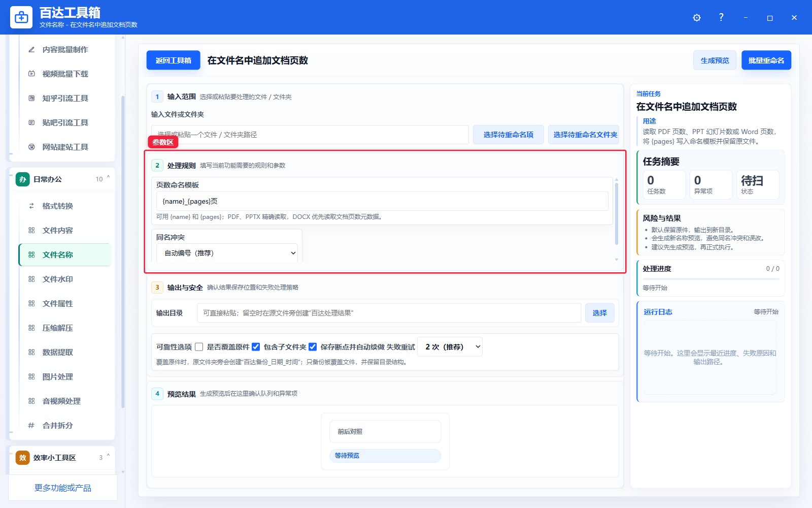The width and height of the screenshot is (812, 508).
Task: Collapse the 效率小工具区 category chevron
Action: coord(108,456)
